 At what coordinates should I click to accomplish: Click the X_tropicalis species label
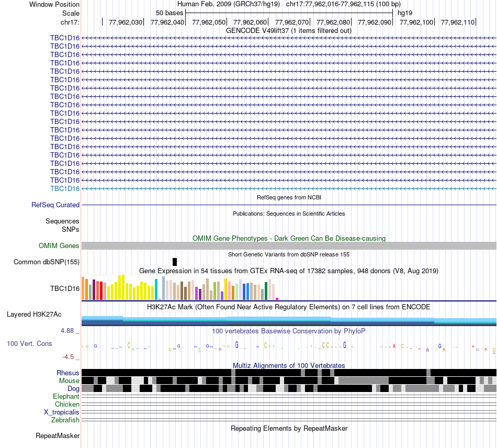[62, 412]
